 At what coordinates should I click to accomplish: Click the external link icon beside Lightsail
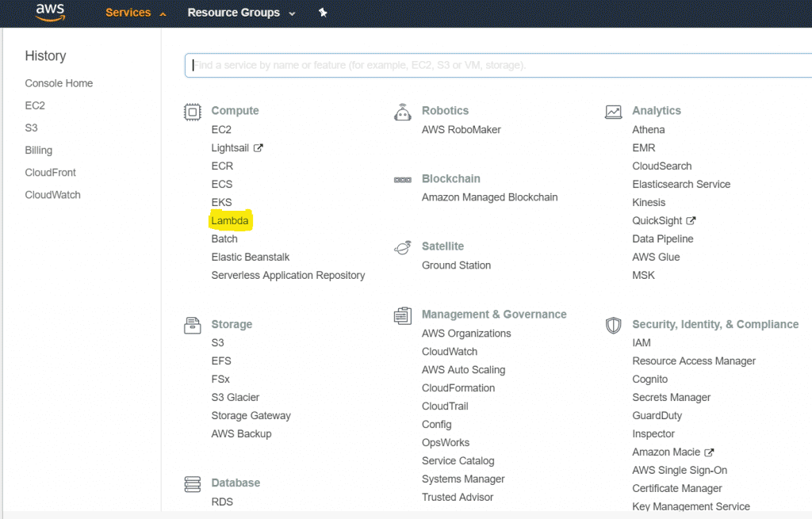259,147
